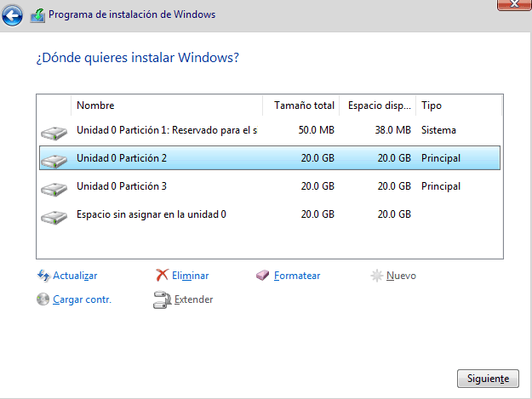Sort by Nombre column header

click(95, 105)
